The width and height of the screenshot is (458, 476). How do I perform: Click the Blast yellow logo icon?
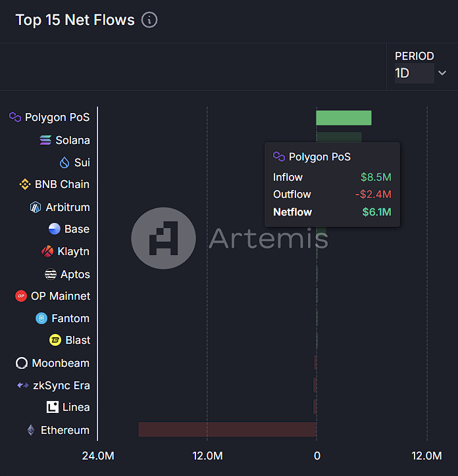point(55,340)
